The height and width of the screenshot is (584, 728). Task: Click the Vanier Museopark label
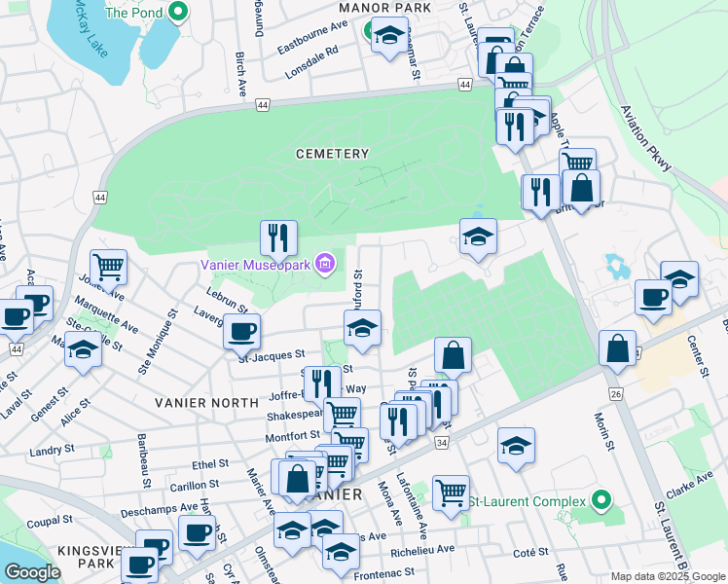click(x=255, y=265)
